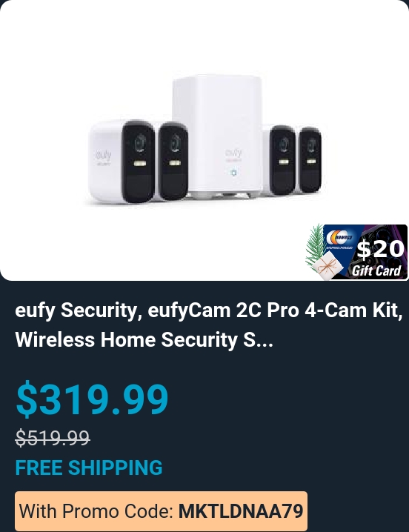Viewport: 409px width, 532px height.
Task: Click the $319.99 sale price
Action: (x=92, y=399)
